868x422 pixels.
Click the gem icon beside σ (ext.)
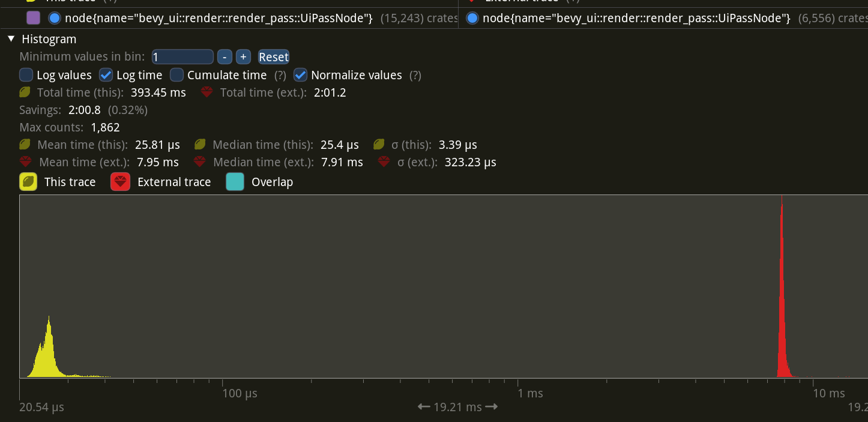click(385, 162)
